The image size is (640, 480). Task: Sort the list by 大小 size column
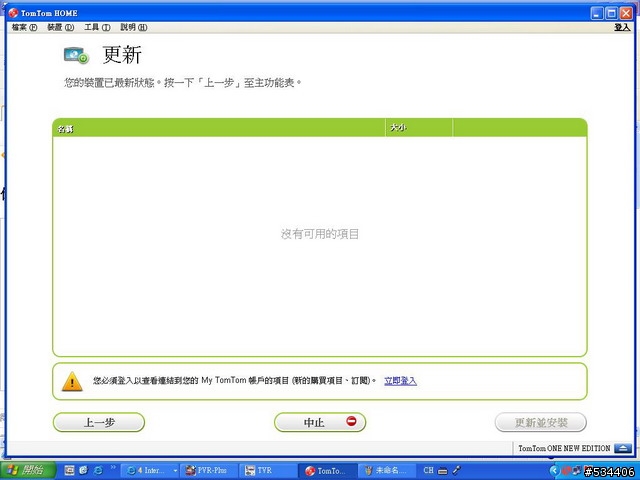click(419, 128)
